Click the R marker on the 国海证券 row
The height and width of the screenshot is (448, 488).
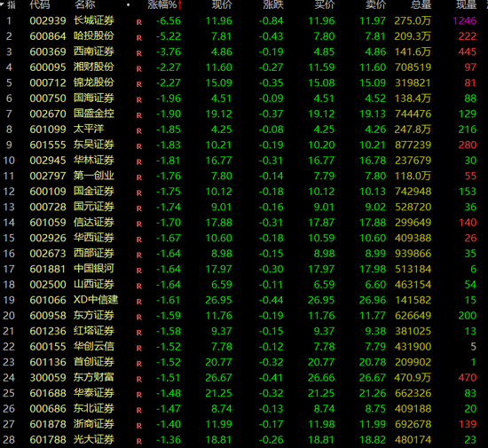(139, 100)
